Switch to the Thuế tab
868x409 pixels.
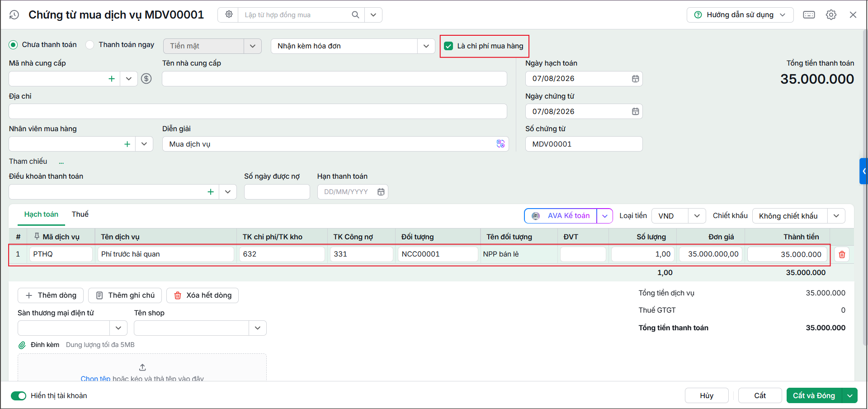tap(80, 214)
